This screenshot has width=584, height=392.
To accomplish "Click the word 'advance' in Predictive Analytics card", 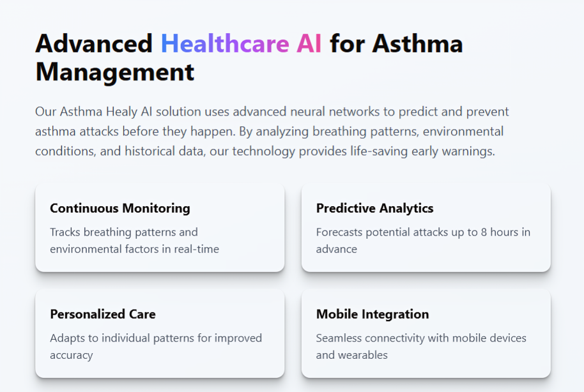I will [x=337, y=249].
